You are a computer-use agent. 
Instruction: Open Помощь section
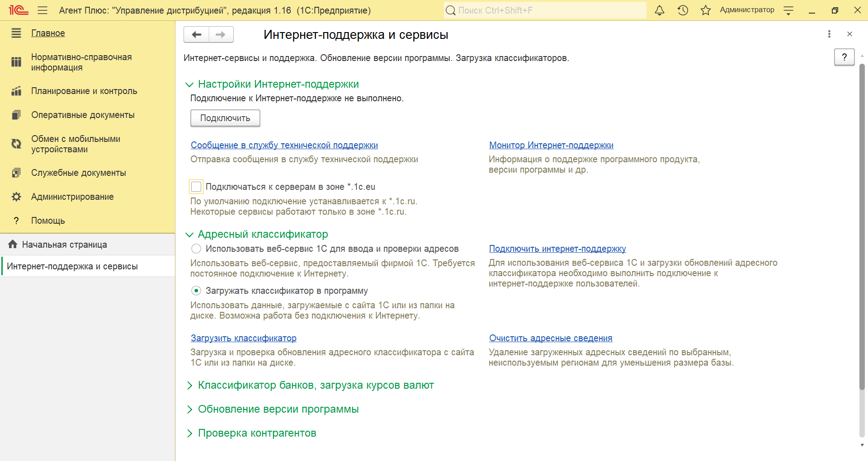pyautogui.click(x=48, y=221)
